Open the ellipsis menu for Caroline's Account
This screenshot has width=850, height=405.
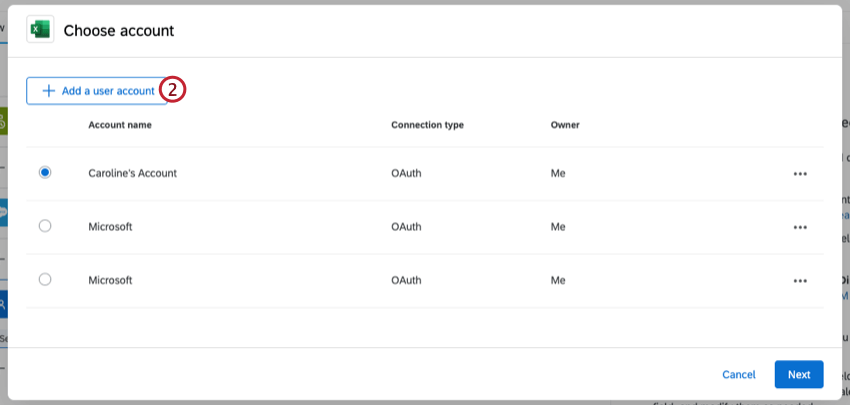(799, 174)
